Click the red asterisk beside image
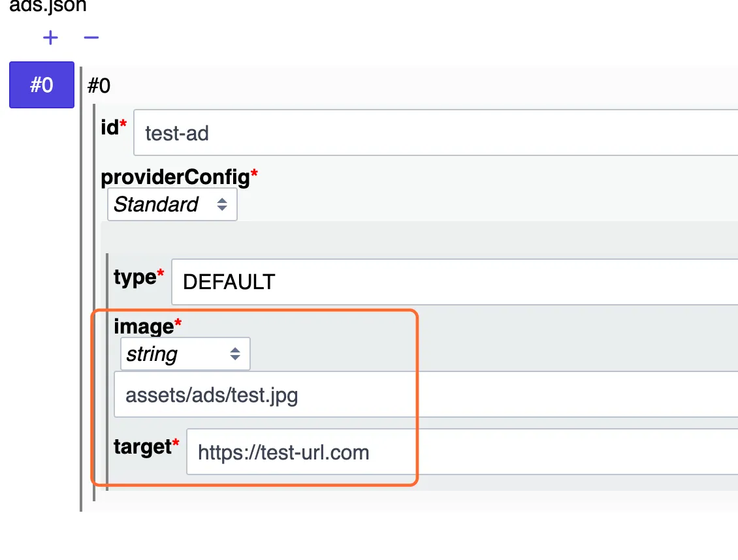 click(178, 322)
